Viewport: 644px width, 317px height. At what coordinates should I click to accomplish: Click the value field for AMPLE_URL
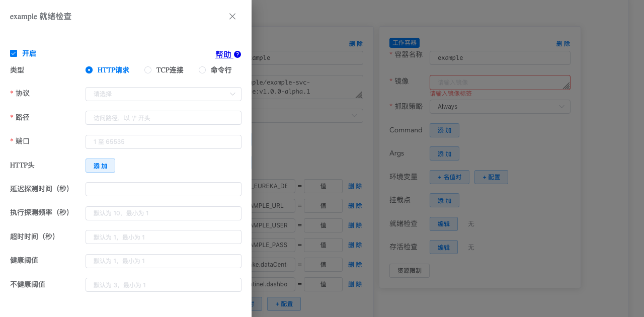(324, 206)
